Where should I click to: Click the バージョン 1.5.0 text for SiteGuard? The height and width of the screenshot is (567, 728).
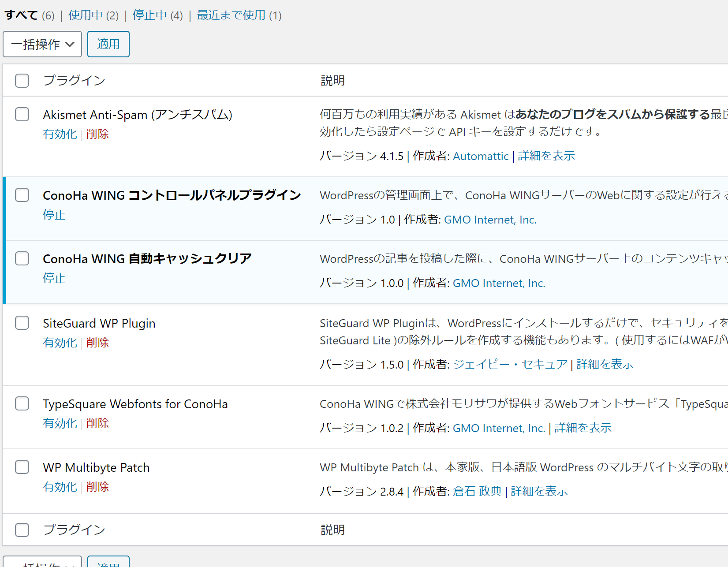tap(362, 365)
